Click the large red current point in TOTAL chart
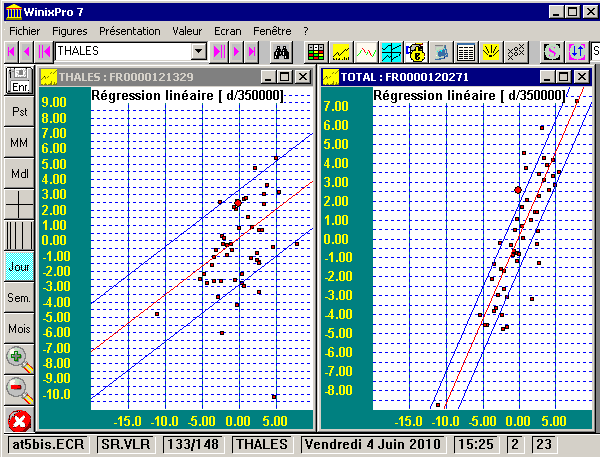 [x=518, y=190]
